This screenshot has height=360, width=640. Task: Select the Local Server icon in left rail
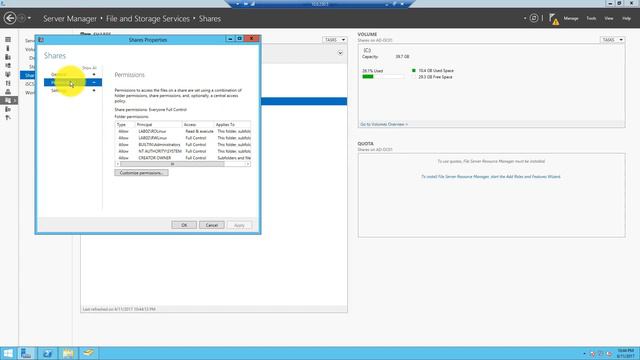(x=8, y=48)
